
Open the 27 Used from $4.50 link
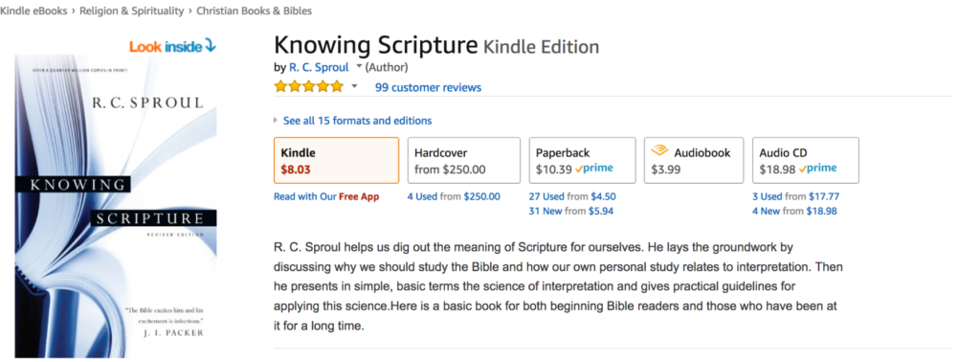(572, 196)
